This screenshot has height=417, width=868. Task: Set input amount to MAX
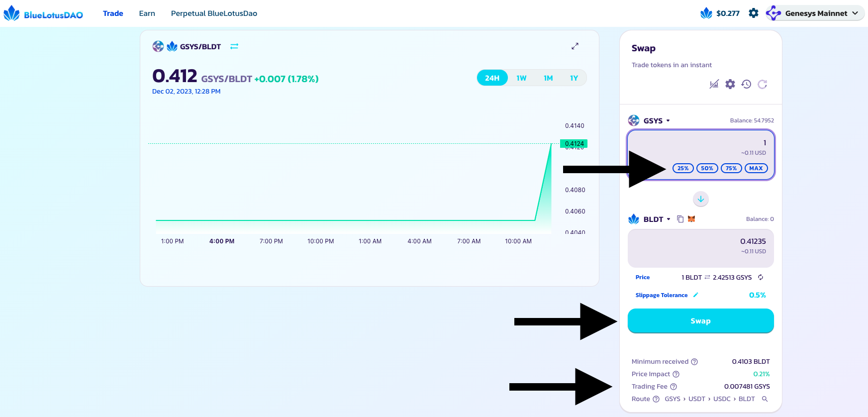tap(756, 168)
